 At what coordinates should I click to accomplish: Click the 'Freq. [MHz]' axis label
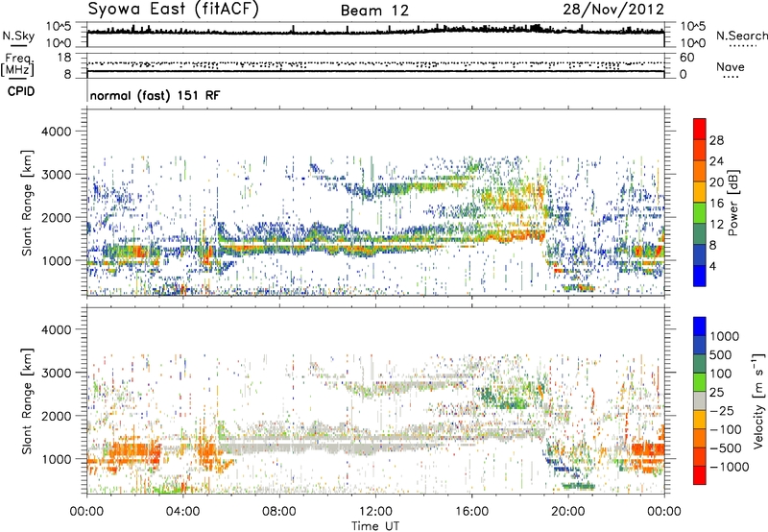tap(17, 65)
